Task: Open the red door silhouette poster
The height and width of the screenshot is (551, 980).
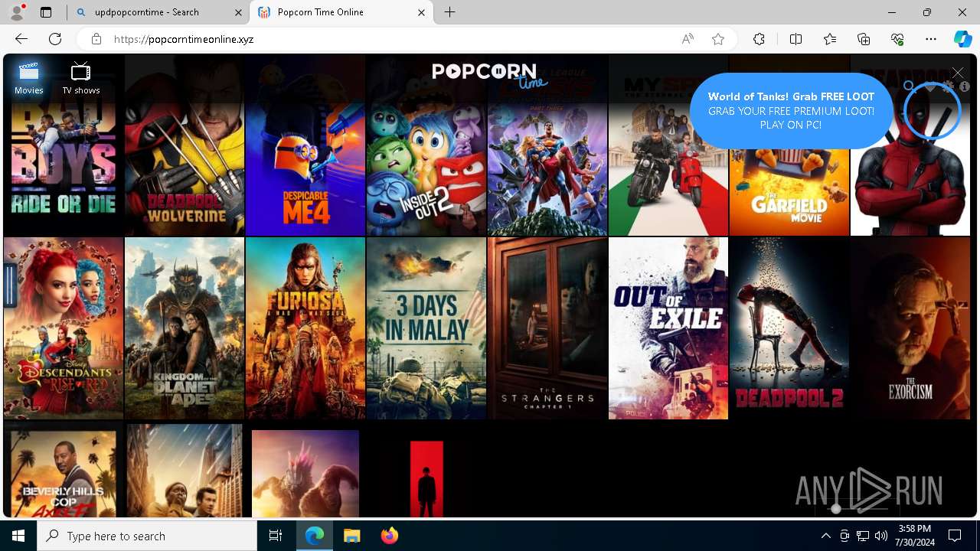Action: pos(426,478)
